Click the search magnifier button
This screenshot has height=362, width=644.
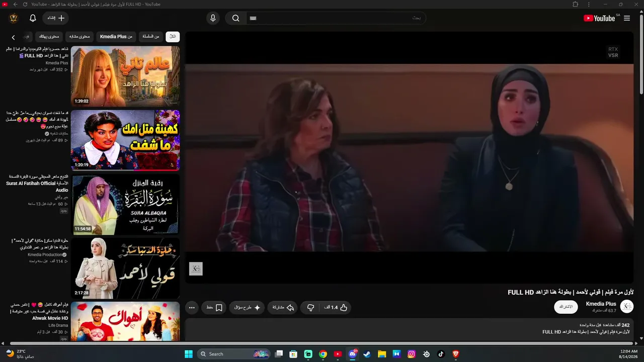pos(235,18)
